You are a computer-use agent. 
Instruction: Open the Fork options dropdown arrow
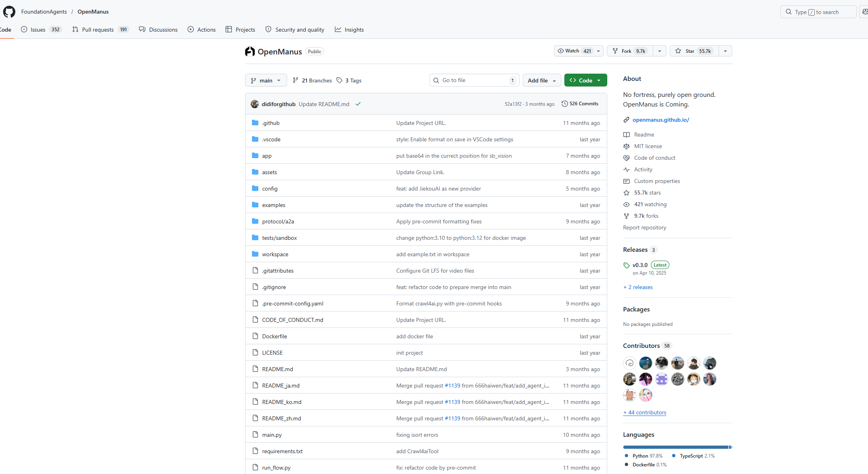(x=660, y=51)
